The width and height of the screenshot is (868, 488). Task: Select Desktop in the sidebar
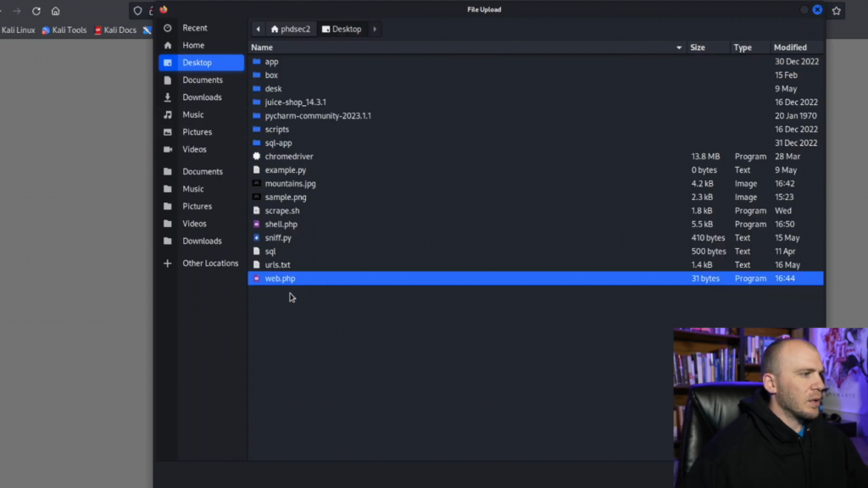(201, 63)
